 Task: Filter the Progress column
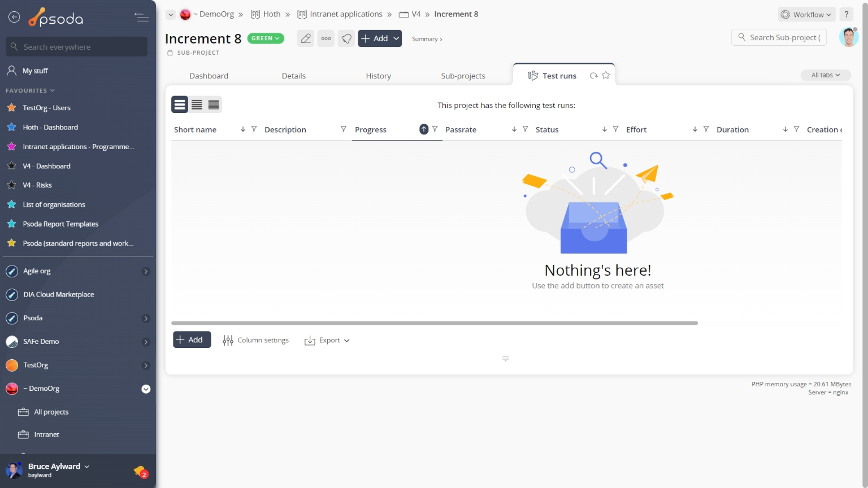[435, 129]
